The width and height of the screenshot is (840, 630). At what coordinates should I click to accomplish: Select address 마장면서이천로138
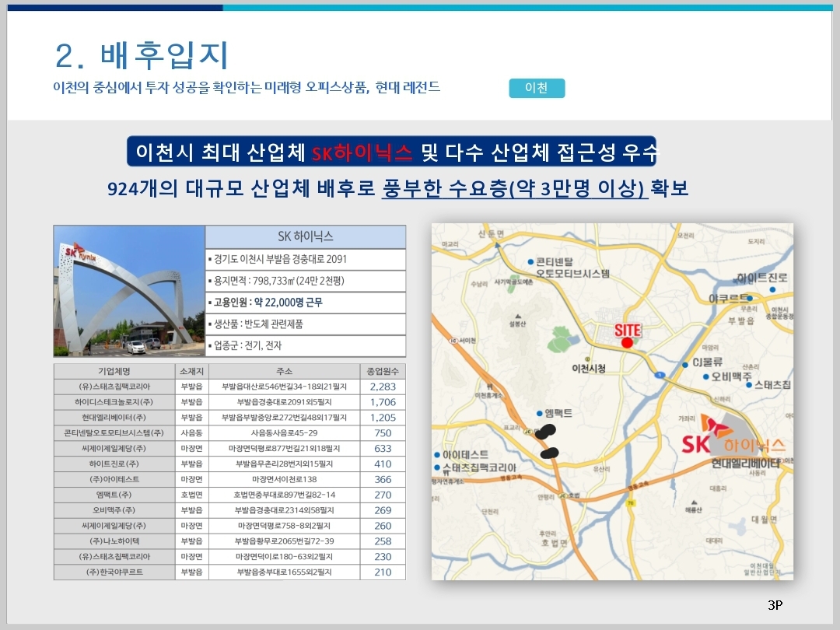tap(284, 479)
